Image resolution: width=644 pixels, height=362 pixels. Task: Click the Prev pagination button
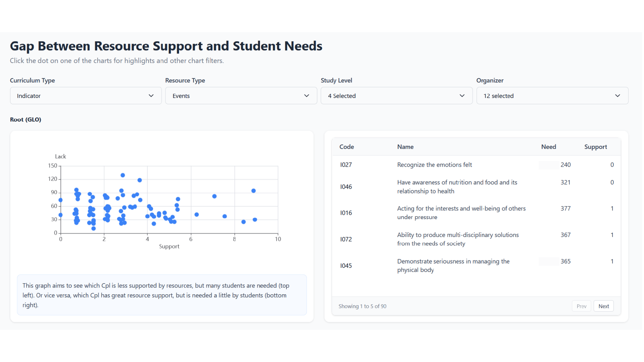click(581, 306)
